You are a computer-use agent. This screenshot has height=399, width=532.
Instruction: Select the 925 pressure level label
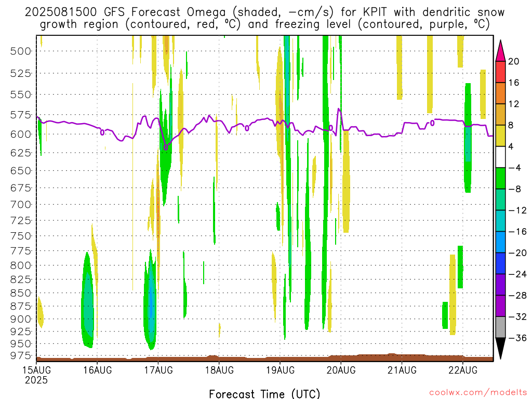[20, 331]
